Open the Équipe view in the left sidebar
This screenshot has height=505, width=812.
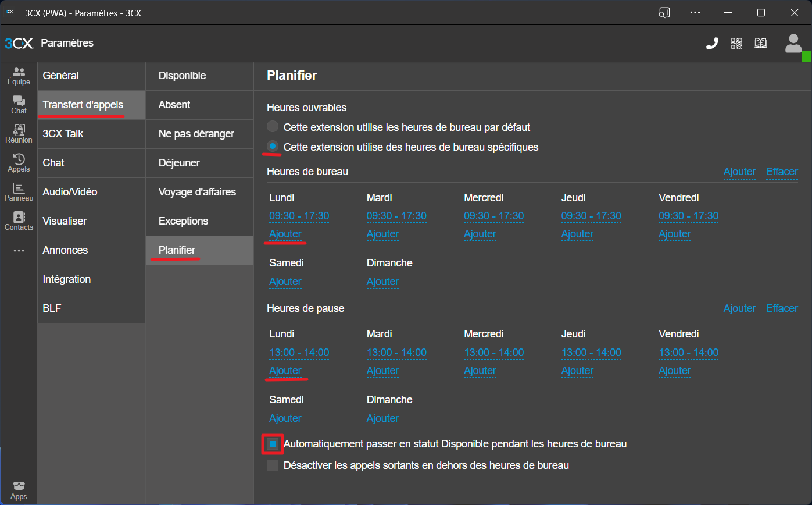19,76
